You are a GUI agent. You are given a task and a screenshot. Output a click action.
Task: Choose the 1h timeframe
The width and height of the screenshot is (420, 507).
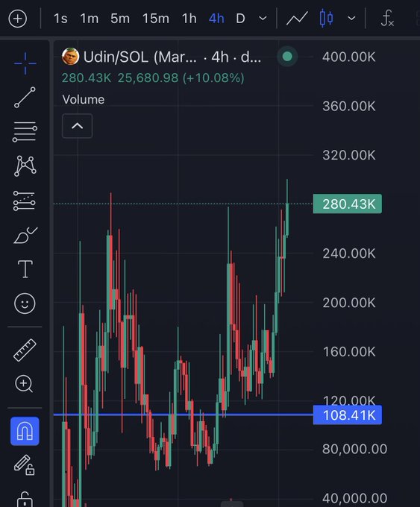[189, 19]
